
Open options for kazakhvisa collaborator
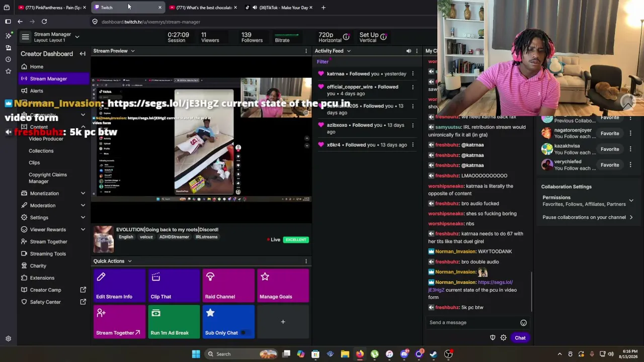[x=630, y=149]
